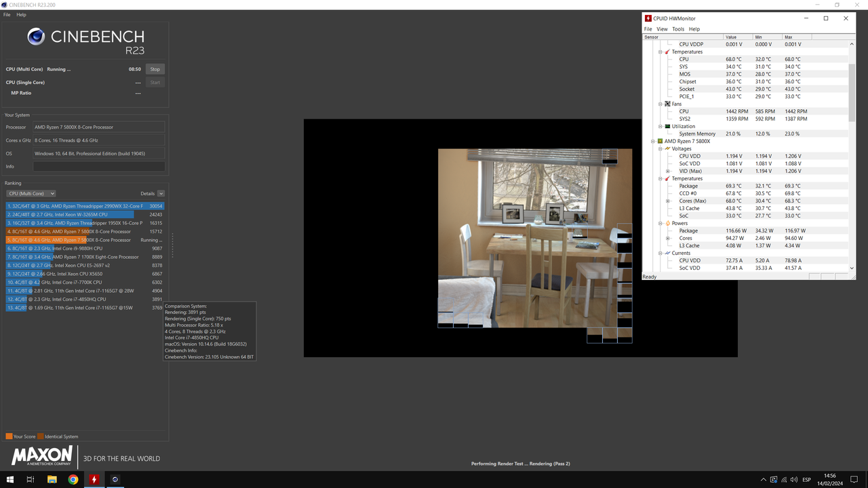Open the HWMonitor File menu
Screen dimensions: 868x488
tap(648, 29)
